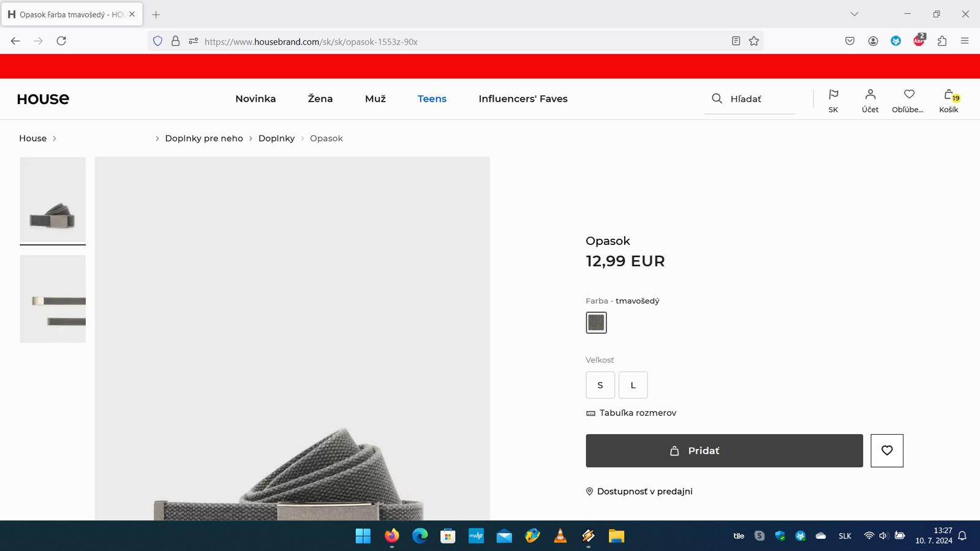Image resolution: width=980 pixels, height=551 pixels.
Task: Bookmark this page with the star icon
Action: (x=754, y=41)
